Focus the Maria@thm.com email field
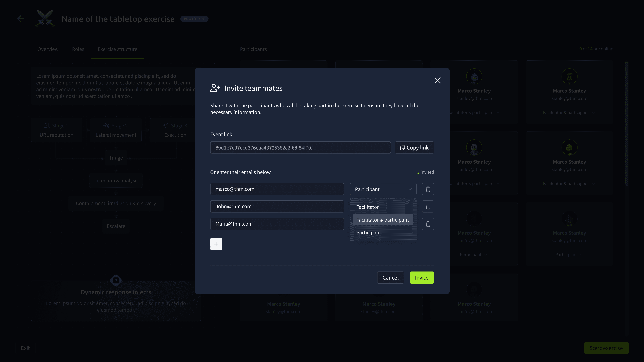The width and height of the screenshot is (644, 362). 277,224
